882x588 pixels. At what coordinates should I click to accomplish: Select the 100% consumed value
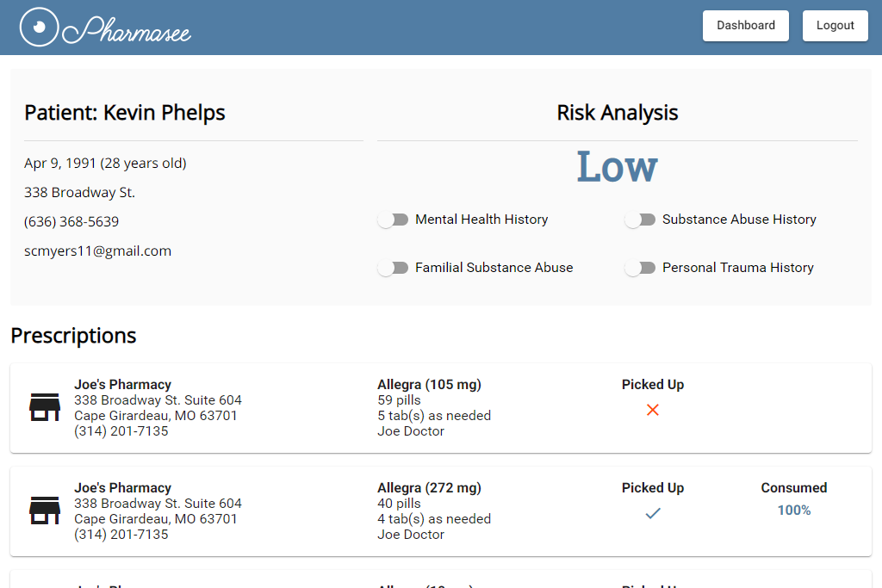tap(793, 511)
